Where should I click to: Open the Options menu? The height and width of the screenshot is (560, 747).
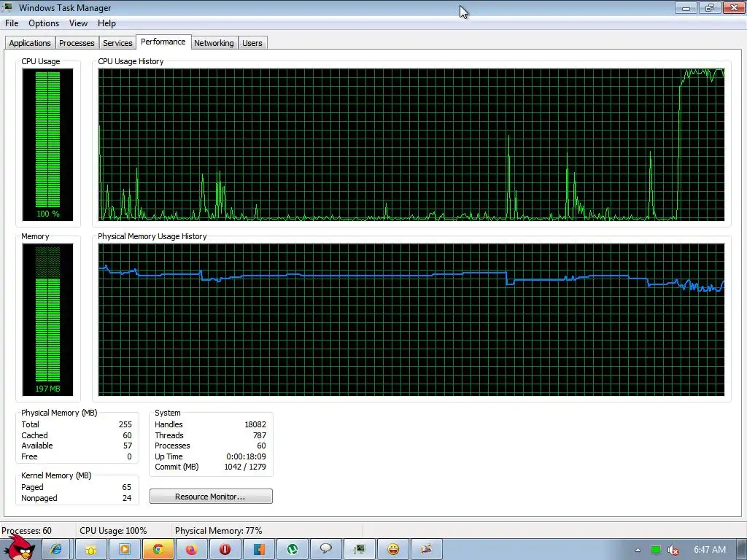[44, 23]
